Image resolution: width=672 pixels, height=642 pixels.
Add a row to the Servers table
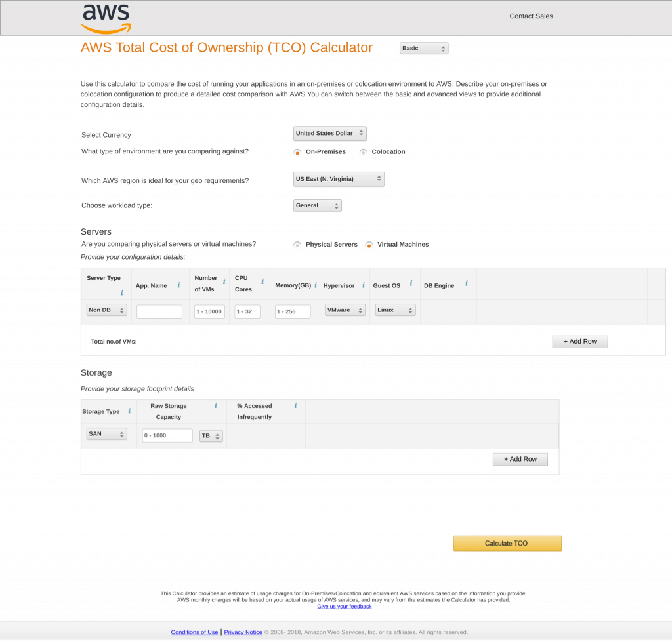[580, 342]
